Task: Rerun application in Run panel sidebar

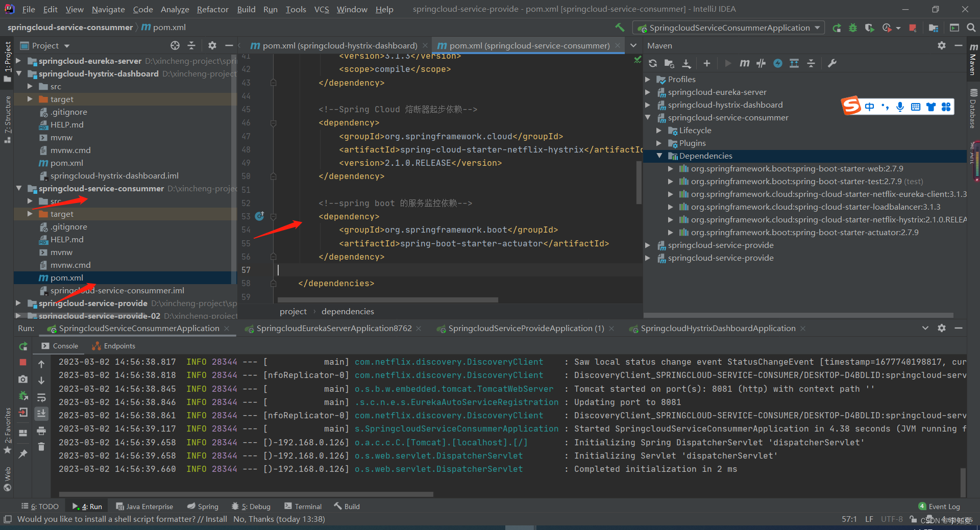Action: coord(23,346)
